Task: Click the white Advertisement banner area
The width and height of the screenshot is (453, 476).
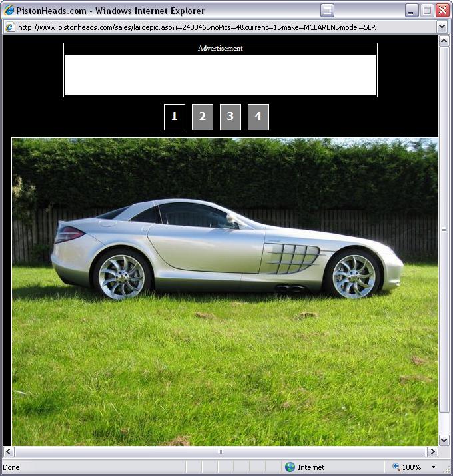Action: pyautogui.click(x=221, y=75)
